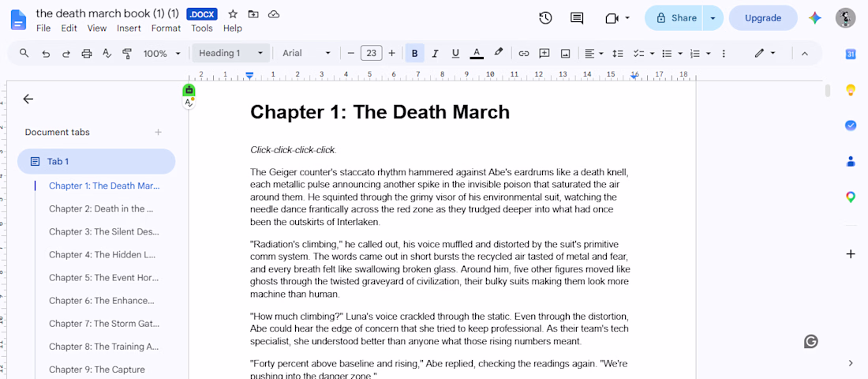
Task: Open bulleted list dropdown arrow
Action: (x=680, y=54)
